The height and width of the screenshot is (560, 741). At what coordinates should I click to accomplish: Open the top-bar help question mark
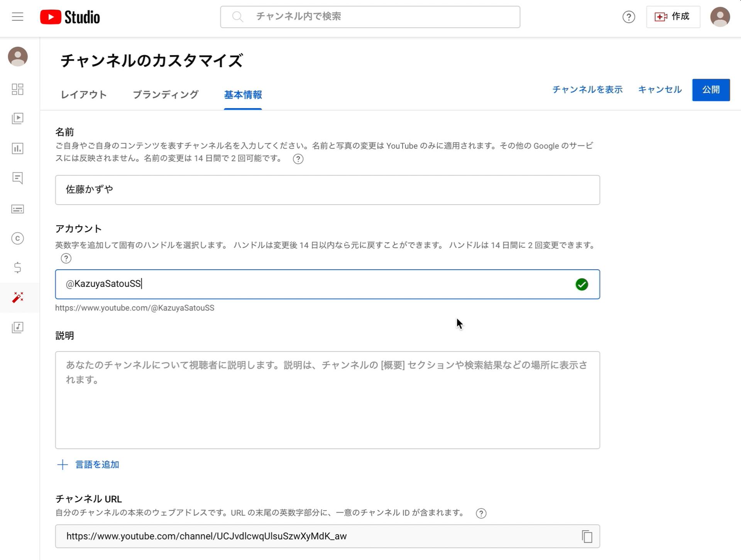click(629, 17)
